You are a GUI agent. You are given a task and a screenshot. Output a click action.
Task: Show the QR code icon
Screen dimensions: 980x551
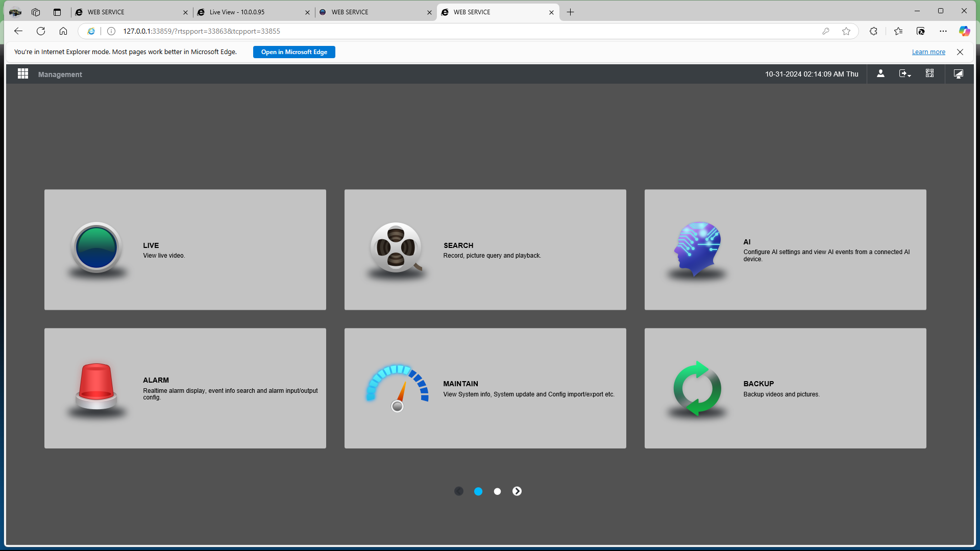coord(929,74)
